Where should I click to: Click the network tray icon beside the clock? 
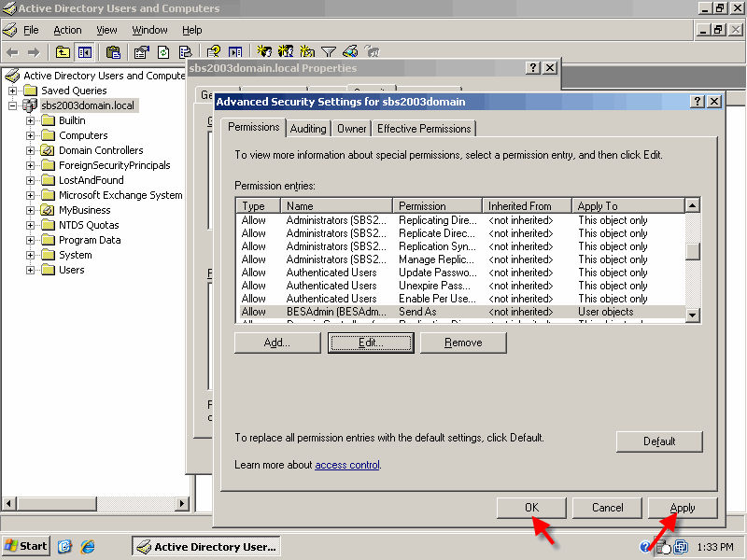pos(682,547)
